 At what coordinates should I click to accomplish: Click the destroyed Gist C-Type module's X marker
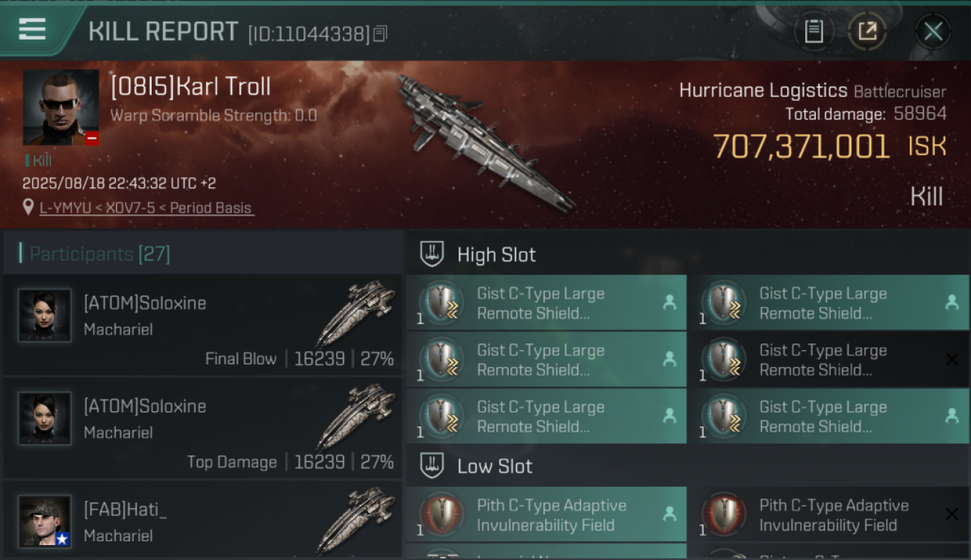tap(952, 360)
